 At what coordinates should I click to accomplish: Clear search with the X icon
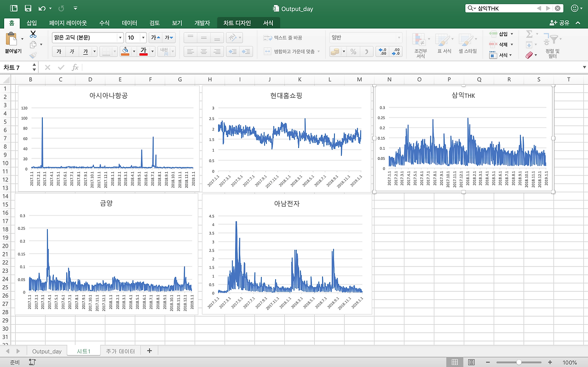557,8
